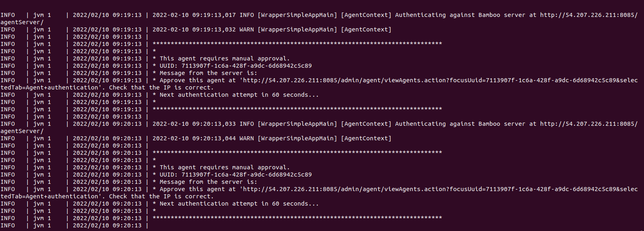Click [WrapperSimpleAppMain] in the 09:20:13,044 WARN line

pyautogui.click(x=297, y=138)
